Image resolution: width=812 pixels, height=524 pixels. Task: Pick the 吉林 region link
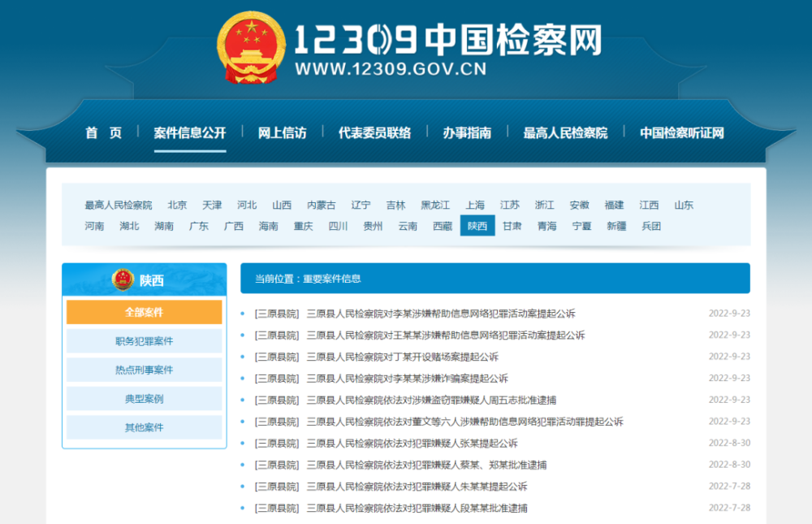(395, 206)
